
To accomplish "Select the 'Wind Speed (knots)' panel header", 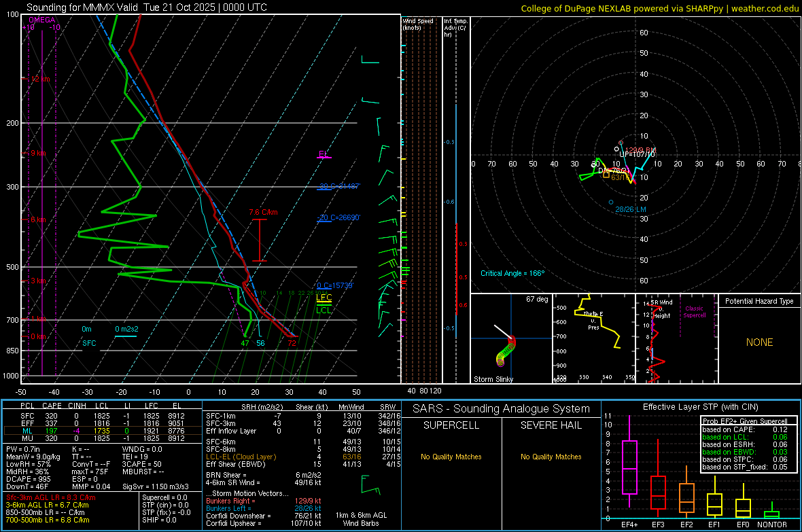I will [x=418, y=24].
